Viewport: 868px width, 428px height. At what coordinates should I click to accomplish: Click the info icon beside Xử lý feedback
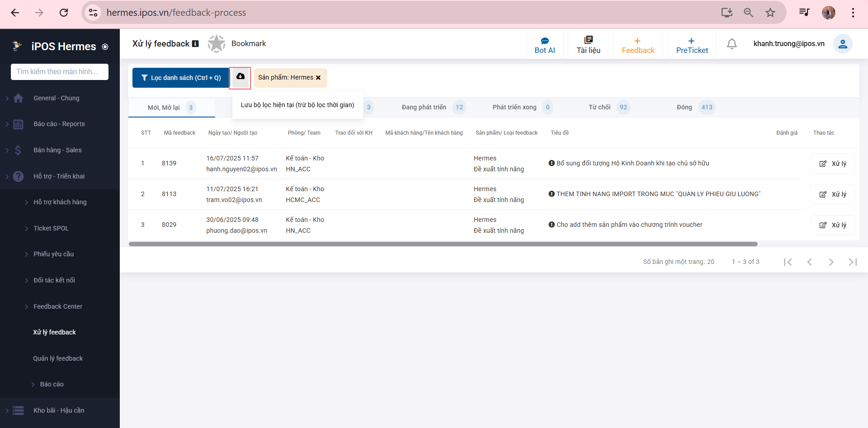pyautogui.click(x=195, y=44)
